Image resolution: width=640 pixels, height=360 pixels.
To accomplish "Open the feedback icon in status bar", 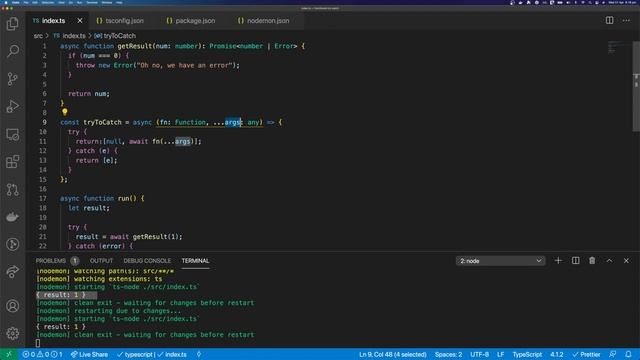I will point(612,354).
